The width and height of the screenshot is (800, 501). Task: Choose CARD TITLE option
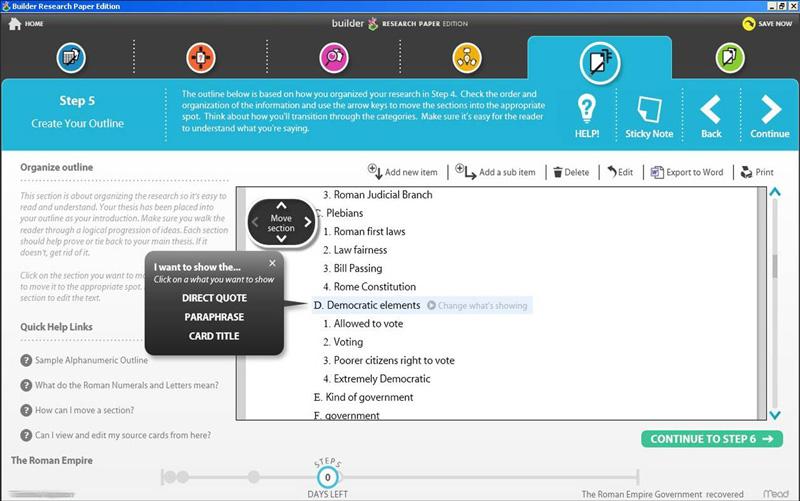tap(214, 336)
